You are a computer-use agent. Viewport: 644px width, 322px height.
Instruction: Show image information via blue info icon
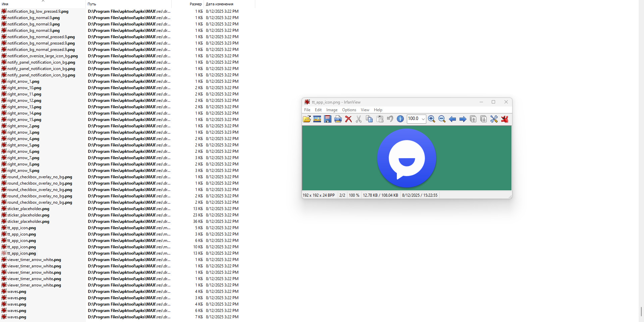tap(400, 119)
